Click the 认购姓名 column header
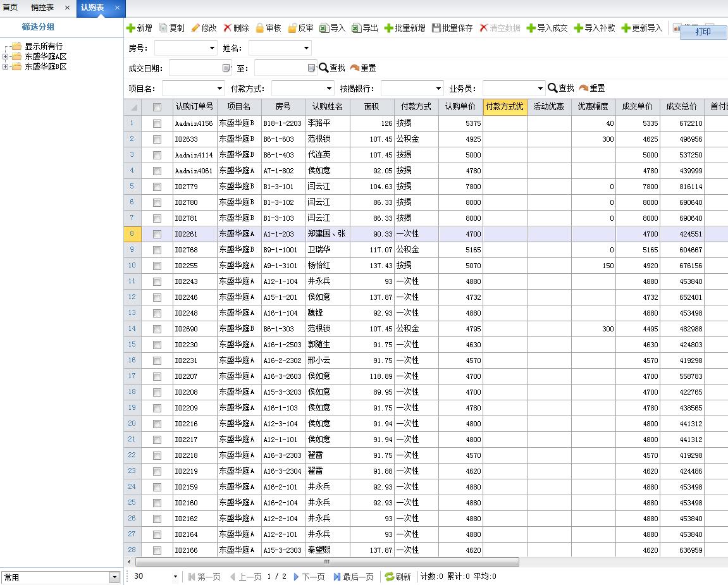The image size is (728, 585). coord(328,107)
